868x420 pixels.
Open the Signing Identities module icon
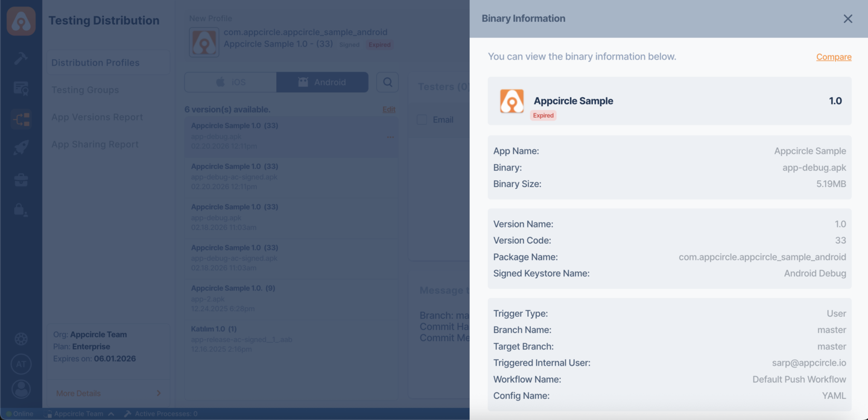pyautogui.click(x=21, y=88)
